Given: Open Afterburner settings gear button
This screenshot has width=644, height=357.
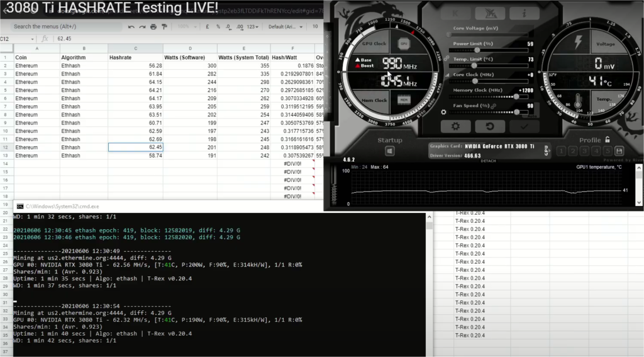Looking at the screenshot, I should [x=455, y=127].
